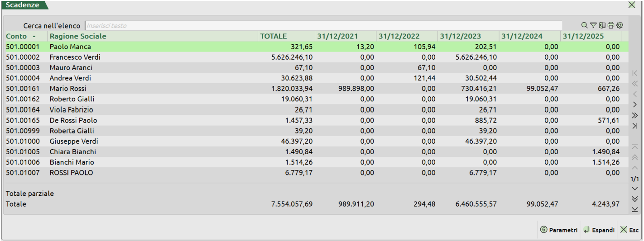Export the list to Excel
Image resolution: width=644 pixels, height=241 pixels.
602,25
